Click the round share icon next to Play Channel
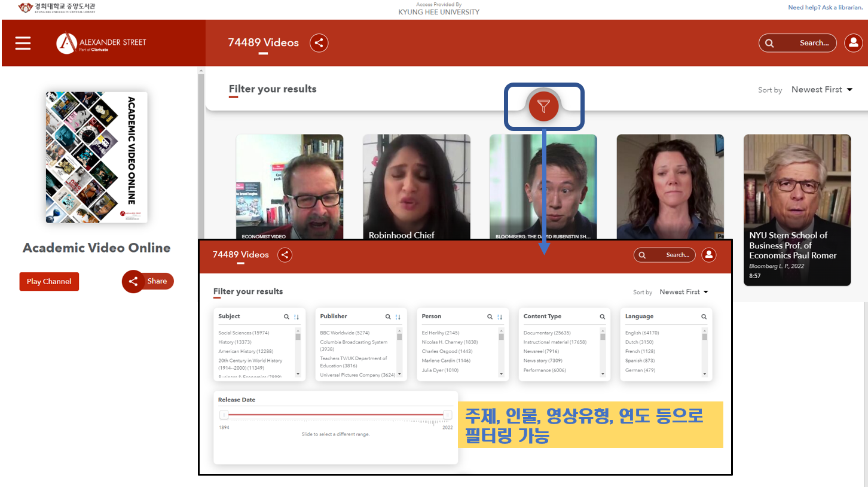The width and height of the screenshot is (868, 487). (x=133, y=281)
